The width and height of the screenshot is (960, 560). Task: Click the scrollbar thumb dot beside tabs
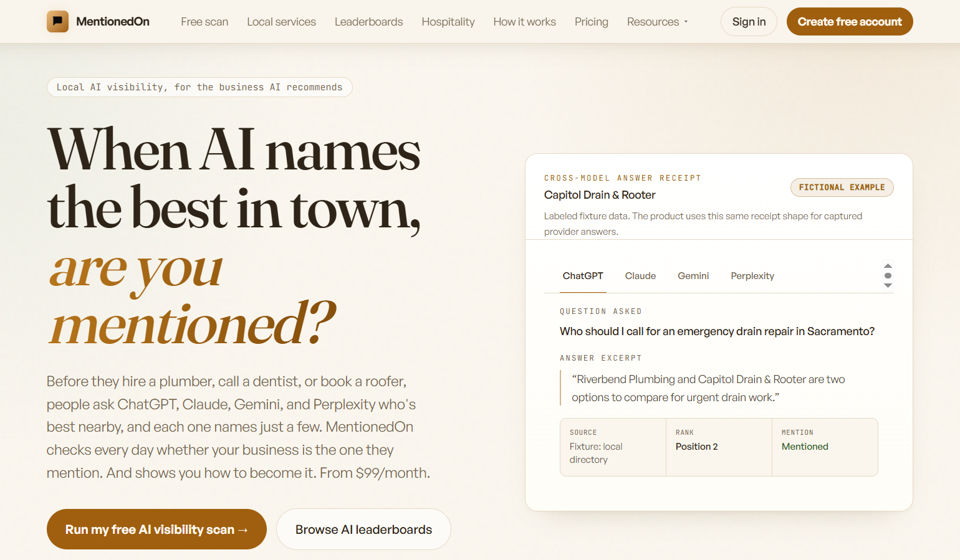click(888, 275)
